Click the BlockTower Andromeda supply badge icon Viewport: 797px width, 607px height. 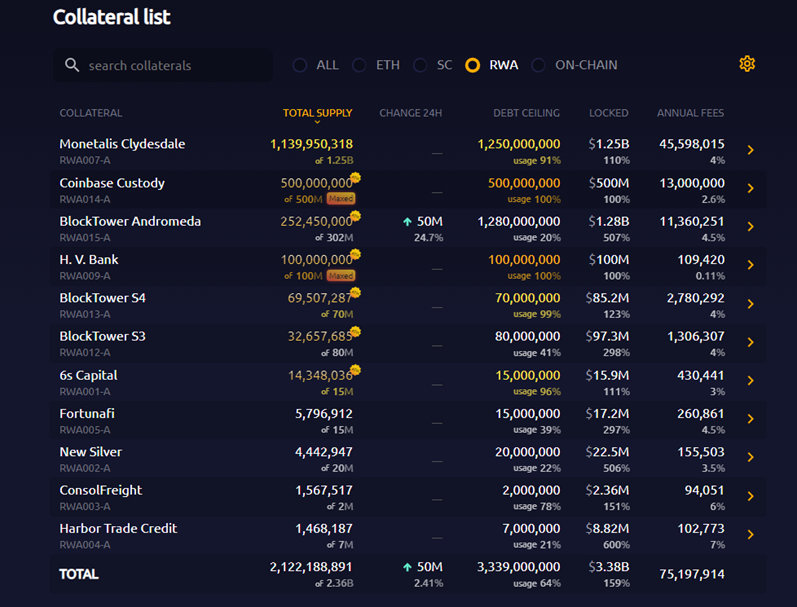point(355,216)
